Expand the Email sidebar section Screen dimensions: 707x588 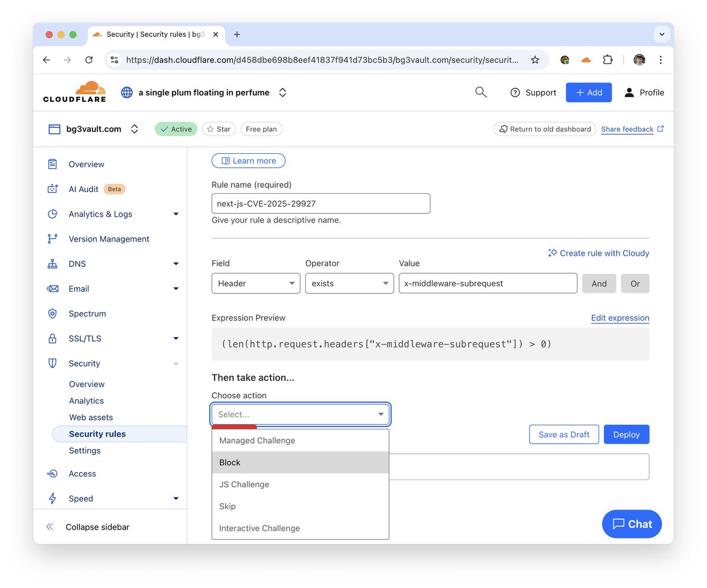click(x=176, y=289)
